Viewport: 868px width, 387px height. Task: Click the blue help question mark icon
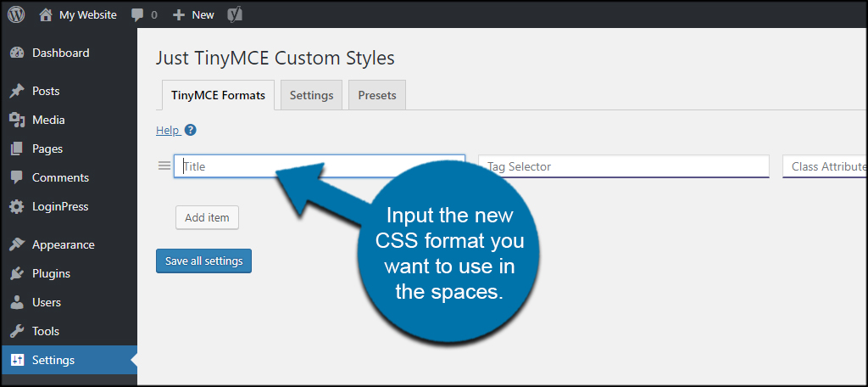(191, 131)
